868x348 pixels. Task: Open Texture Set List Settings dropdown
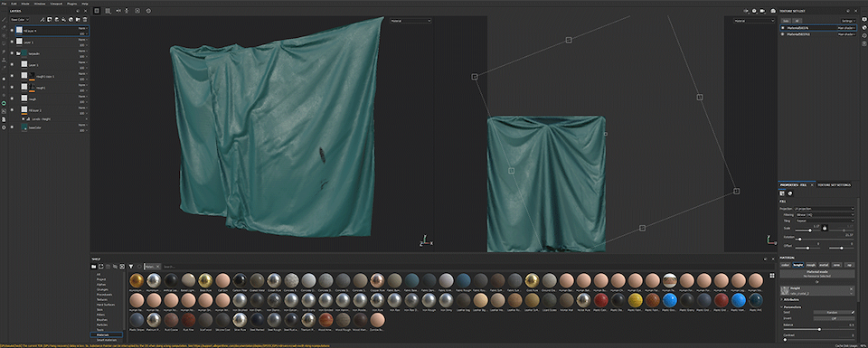[849, 21]
